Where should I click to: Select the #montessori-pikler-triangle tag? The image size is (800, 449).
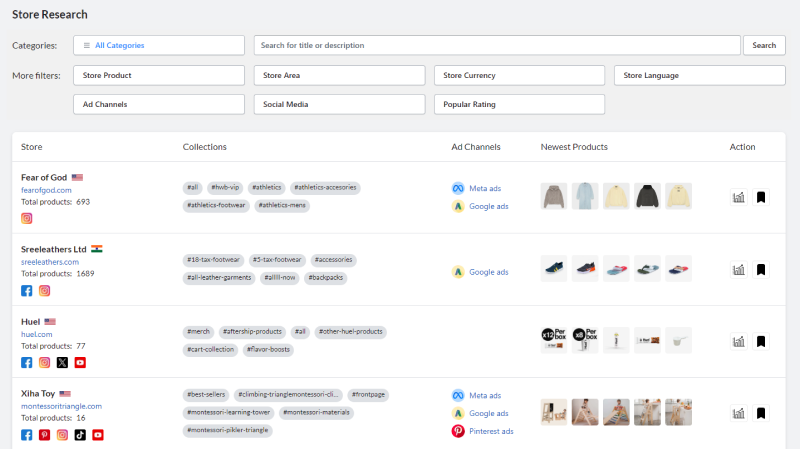228,430
